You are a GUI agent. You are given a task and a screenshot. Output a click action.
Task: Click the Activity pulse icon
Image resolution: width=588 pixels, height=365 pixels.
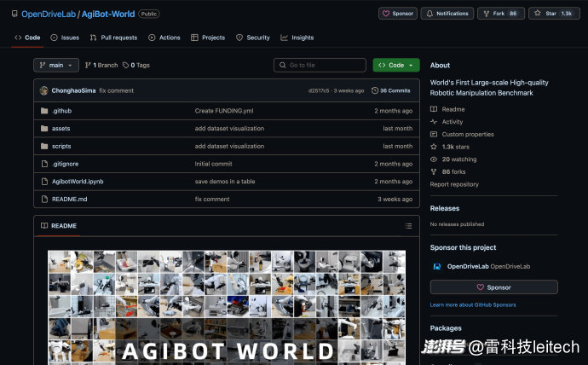tap(434, 122)
